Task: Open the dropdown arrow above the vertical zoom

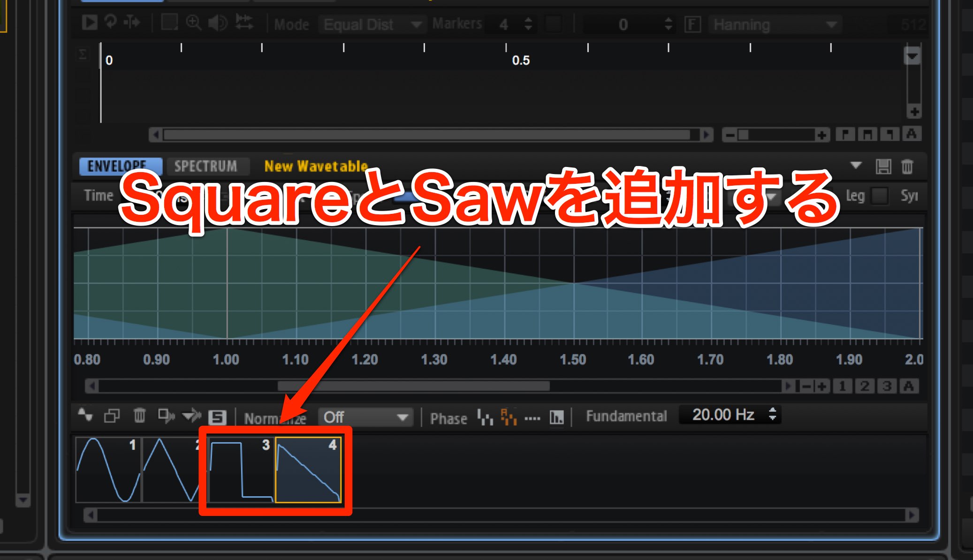Action: (x=912, y=57)
